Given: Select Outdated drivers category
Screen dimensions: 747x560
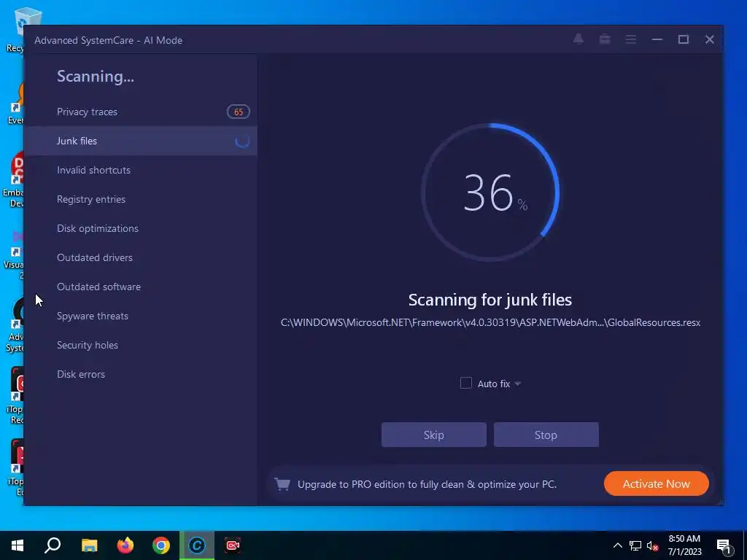Looking at the screenshot, I should pyautogui.click(x=141, y=257).
